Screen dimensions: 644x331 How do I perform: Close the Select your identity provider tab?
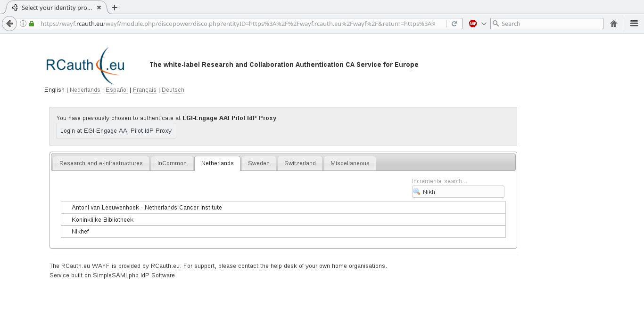click(99, 8)
